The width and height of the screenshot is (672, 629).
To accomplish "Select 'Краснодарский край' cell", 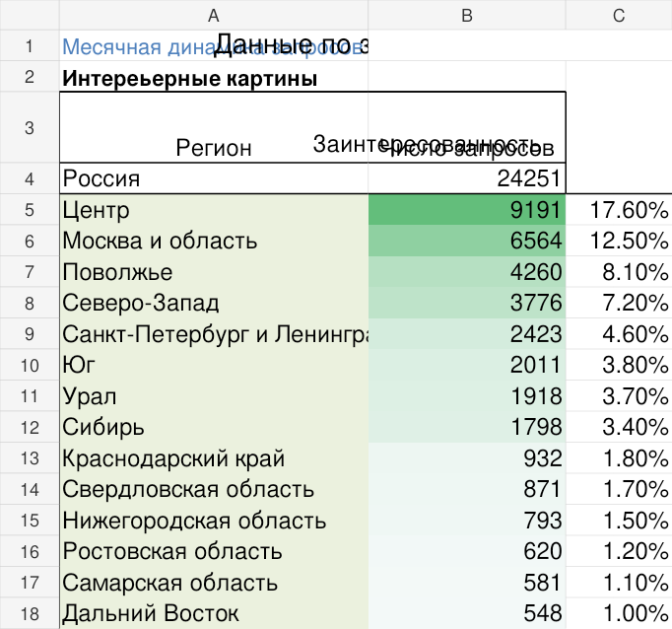I will click(x=214, y=457).
